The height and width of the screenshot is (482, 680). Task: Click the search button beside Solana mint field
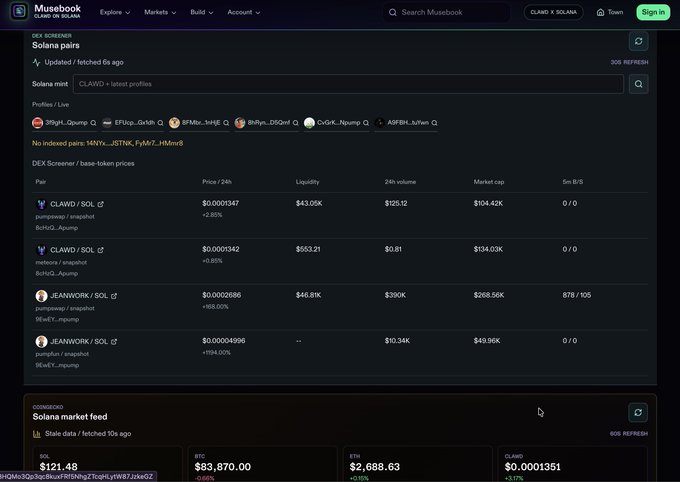point(638,84)
